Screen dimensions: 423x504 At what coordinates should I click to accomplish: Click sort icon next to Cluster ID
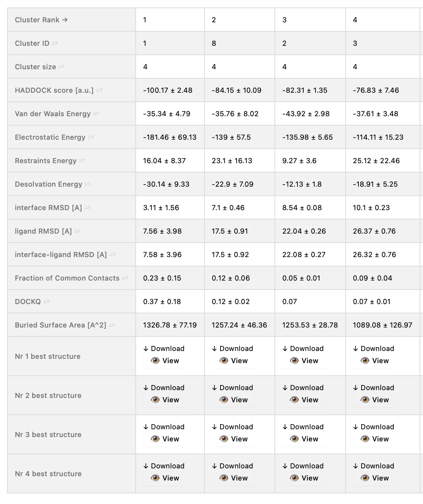[x=55, y=43]
